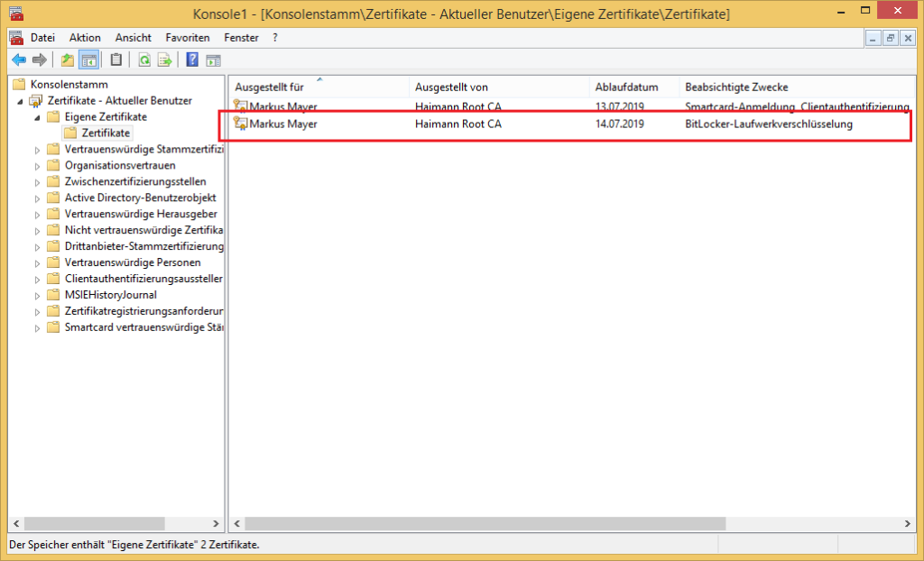This screenshot has width=924, height=561.
Task: Click the Export list icon
Action: 165,60
